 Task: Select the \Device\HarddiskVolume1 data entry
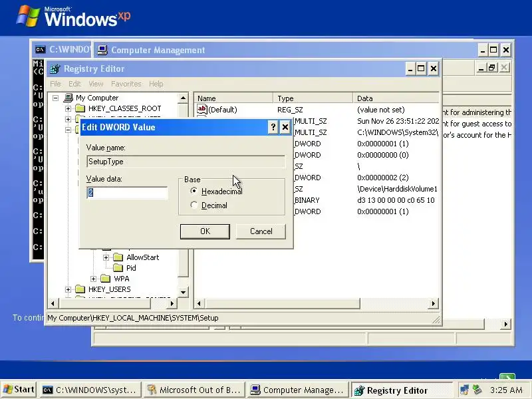click(397, 189)
